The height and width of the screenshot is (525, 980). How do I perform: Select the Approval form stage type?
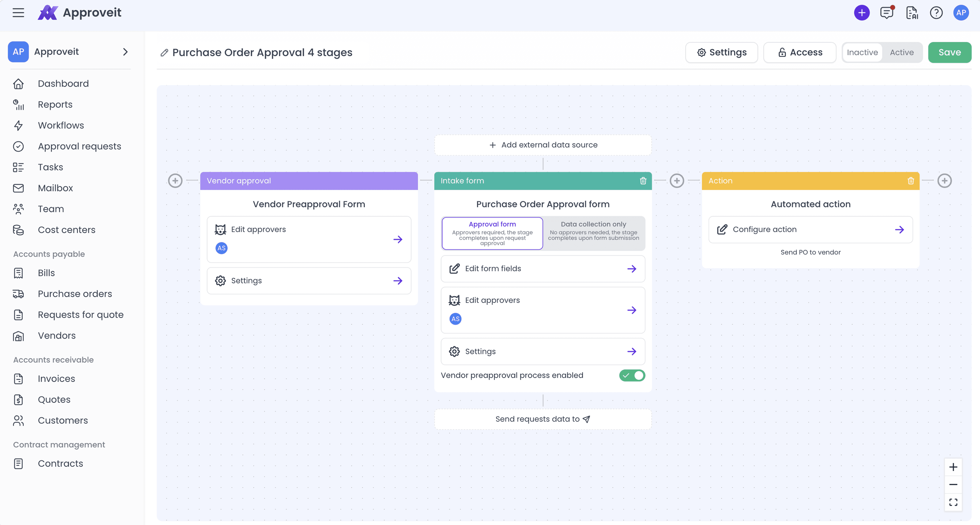[x=492, y=233]
